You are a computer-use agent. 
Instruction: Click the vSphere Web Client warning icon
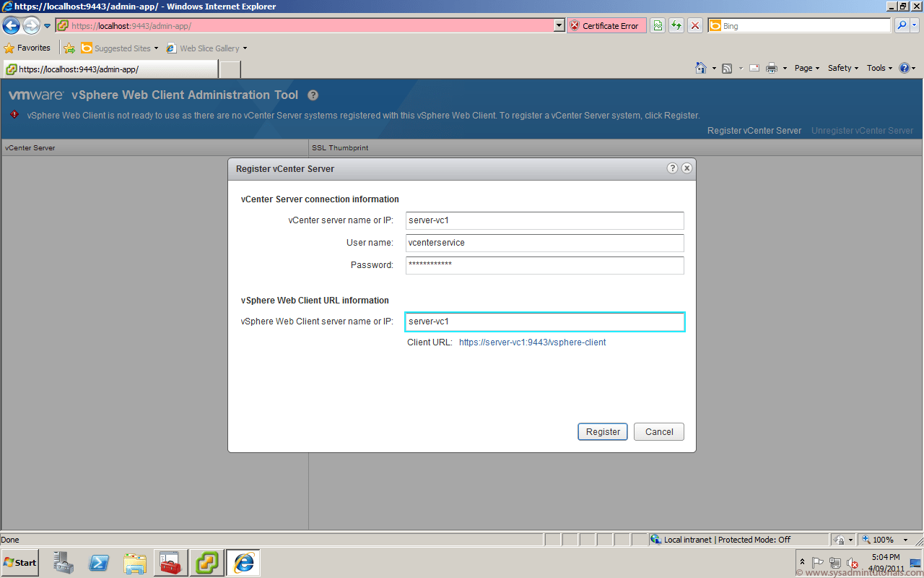[x=13, y=115]
